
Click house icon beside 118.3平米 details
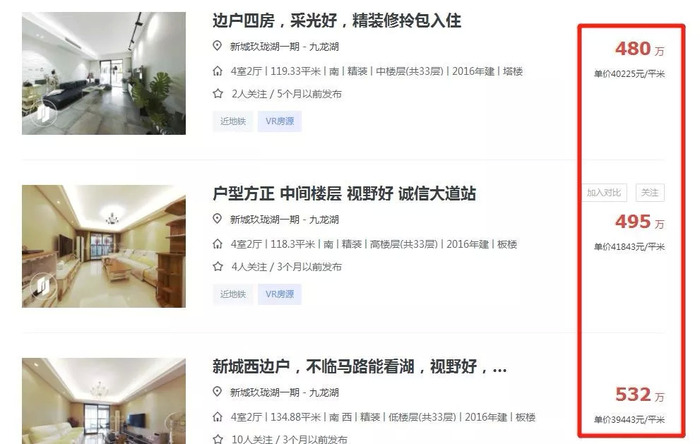[217, 244]
